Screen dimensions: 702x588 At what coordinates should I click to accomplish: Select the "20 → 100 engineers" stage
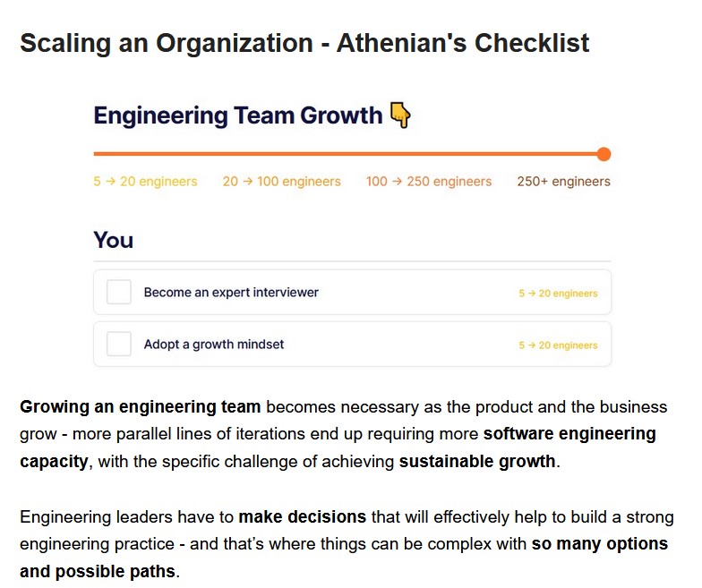click(281, 181)
